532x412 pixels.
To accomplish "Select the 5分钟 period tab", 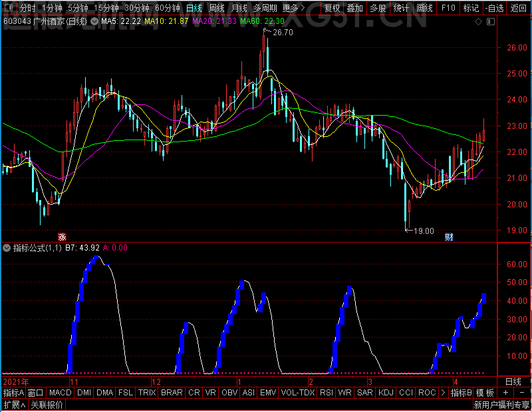I will tap(78, 7).
